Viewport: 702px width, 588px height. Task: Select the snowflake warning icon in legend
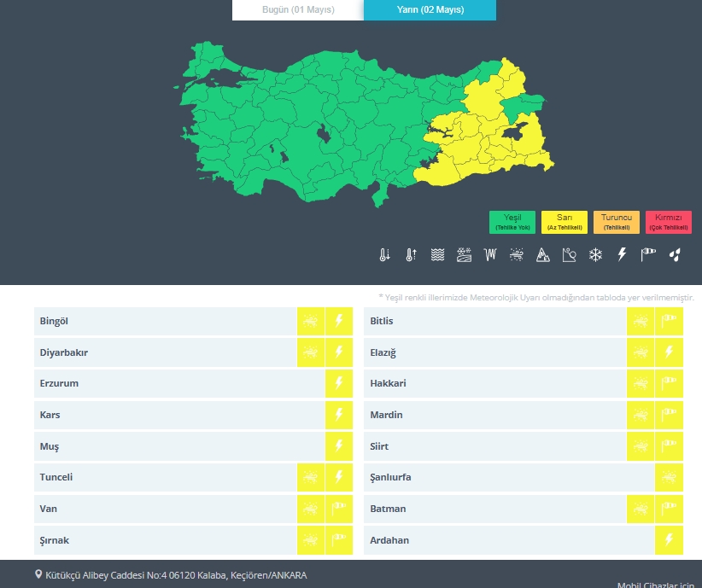[596, 254]
